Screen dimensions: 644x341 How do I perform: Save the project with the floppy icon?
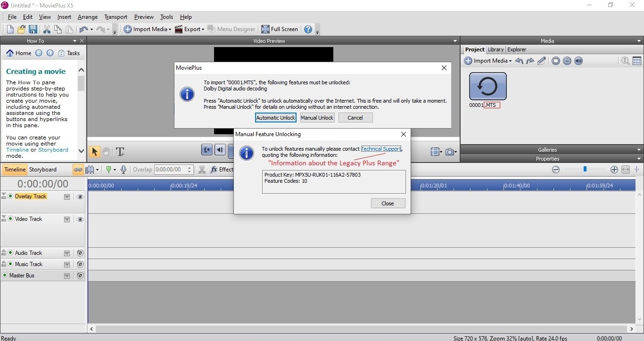pyautogui.click(x=33, y=29)
